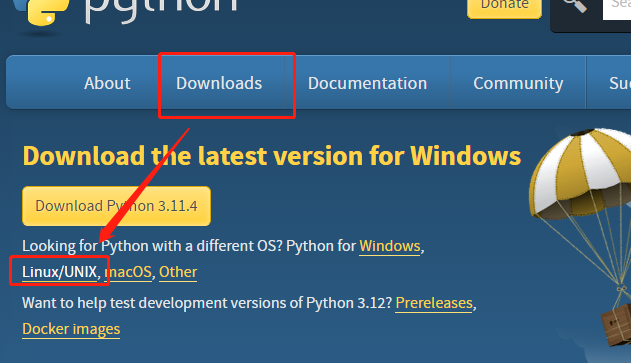Screen dimensions: 631x363
Task: Open the About menu
Action: (107, 83)
